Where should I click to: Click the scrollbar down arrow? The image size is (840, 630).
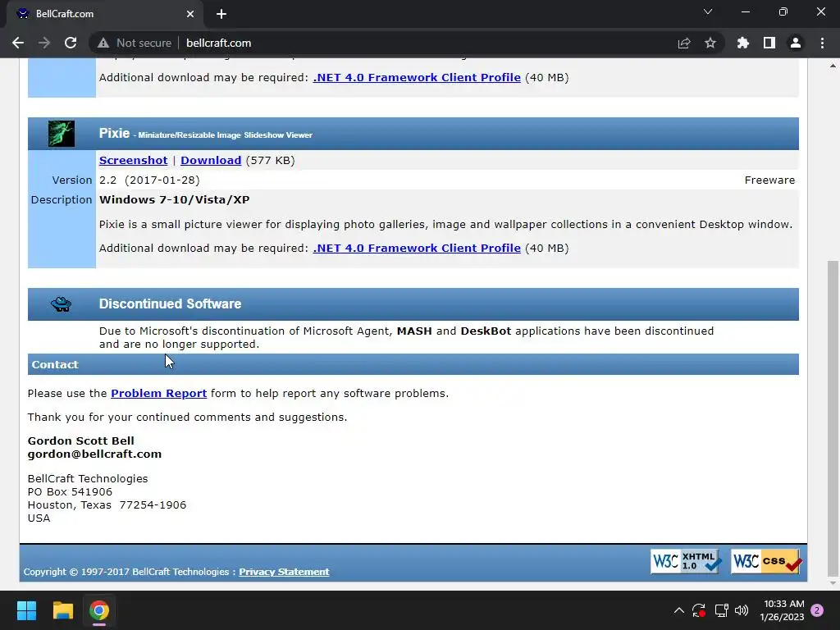tap(833, 583)
